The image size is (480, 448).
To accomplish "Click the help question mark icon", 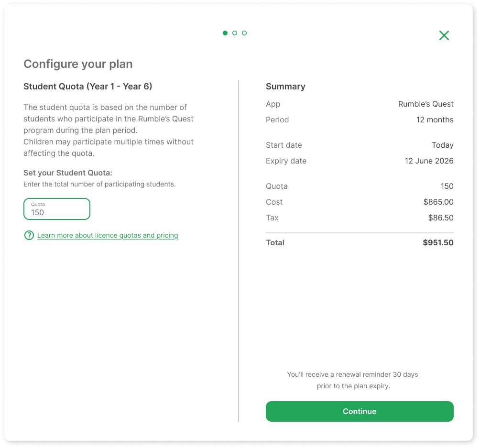I will [29, 235].
